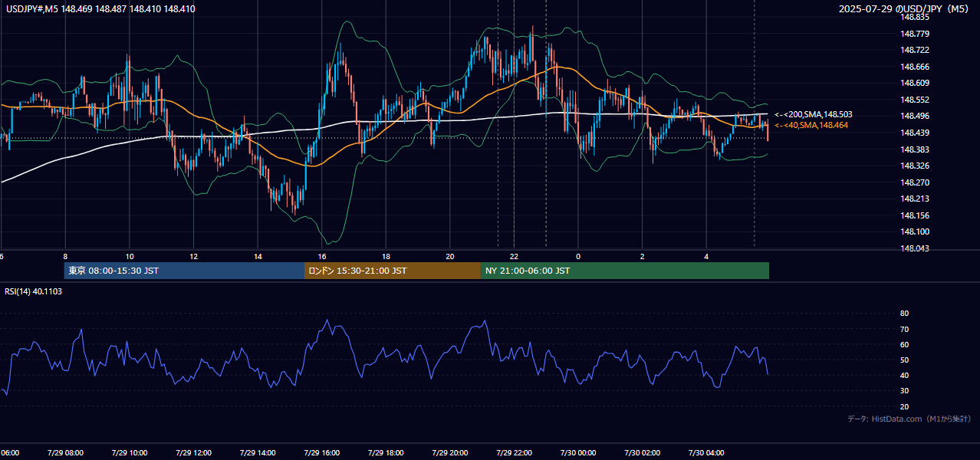Click the 7/30 02:00 bottom time label

tap(643, 452)
